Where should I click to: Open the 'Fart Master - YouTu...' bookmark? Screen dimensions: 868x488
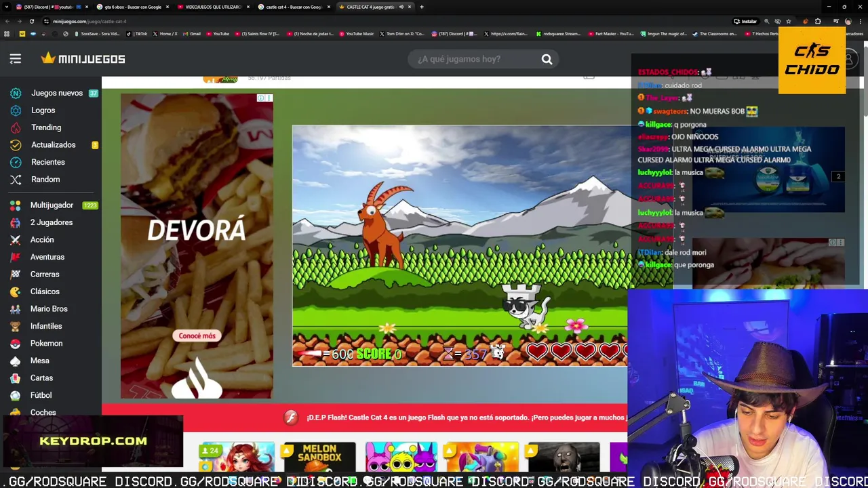[x=612, y=33]
